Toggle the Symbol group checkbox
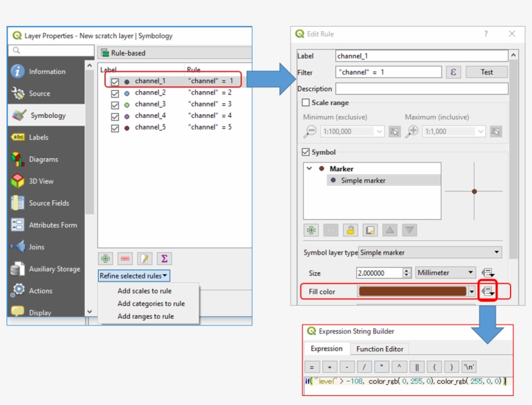 pos(306,152)
